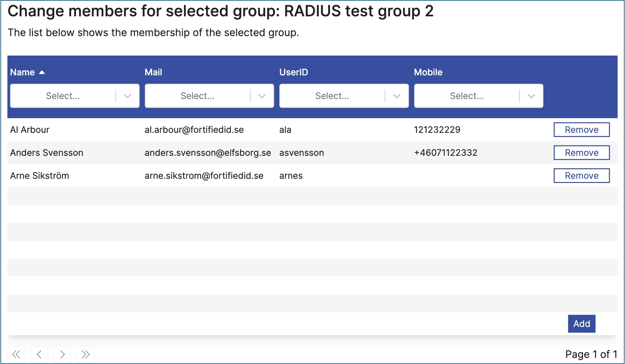Click inside the Name Select field
Viewport: 625px width, 364px height.
[x=63, y=96]
